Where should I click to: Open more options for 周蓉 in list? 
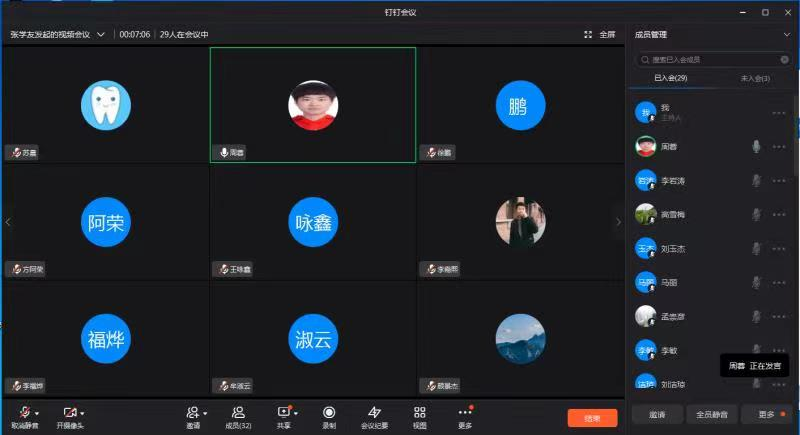click(x=779, y=147)
